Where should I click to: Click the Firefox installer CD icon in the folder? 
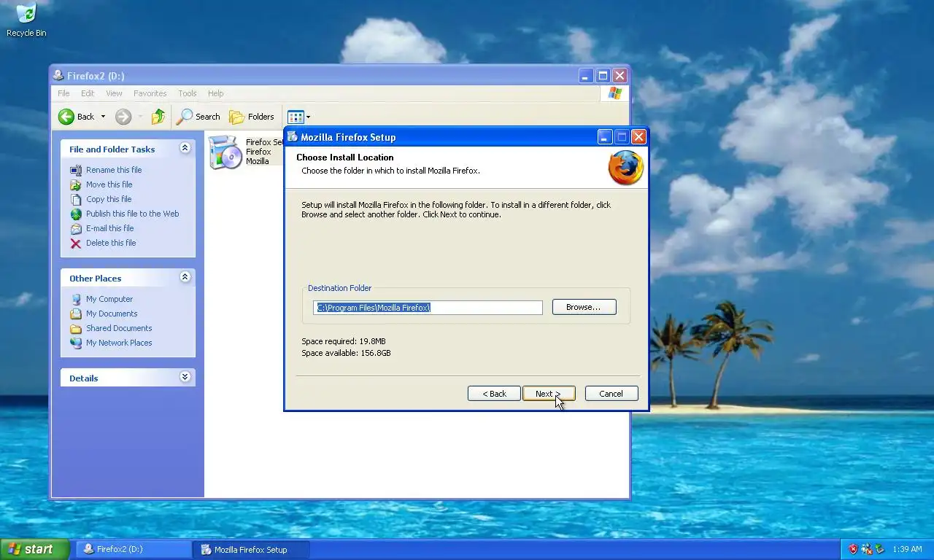click(x=225, y=152)
